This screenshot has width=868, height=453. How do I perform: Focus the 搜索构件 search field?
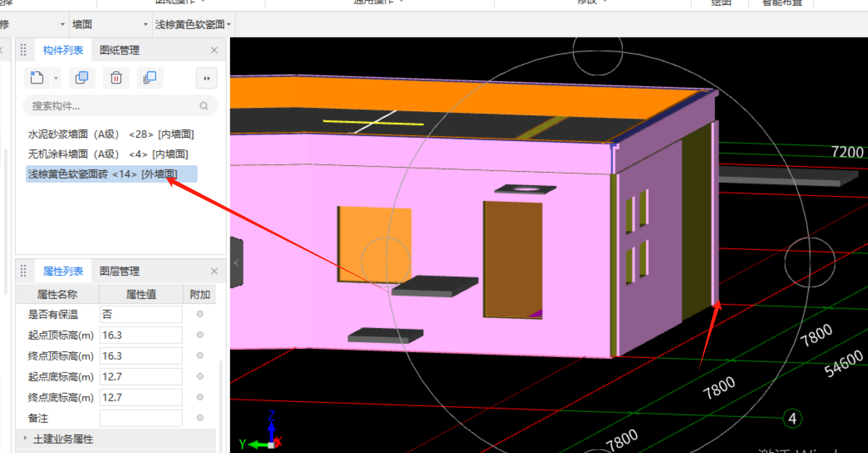pyautogui.click(x=120, y=106)
